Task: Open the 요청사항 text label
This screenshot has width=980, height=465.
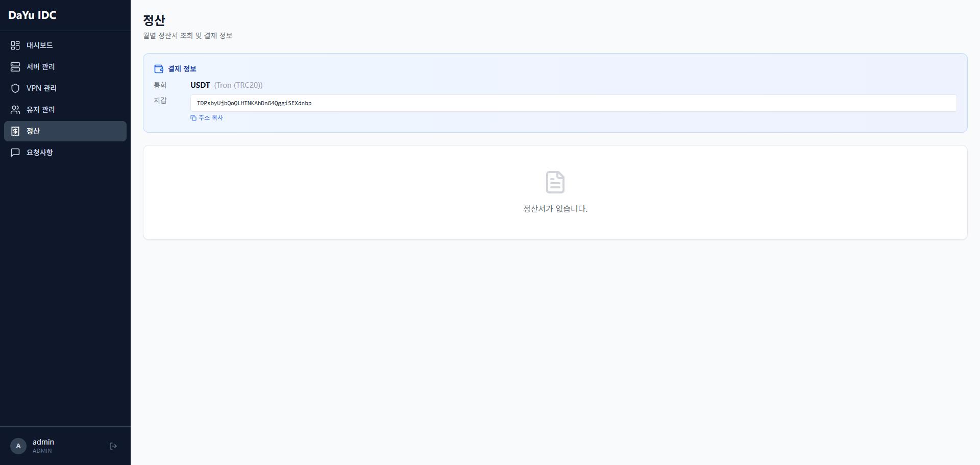Action: click(x=40, y=153)
